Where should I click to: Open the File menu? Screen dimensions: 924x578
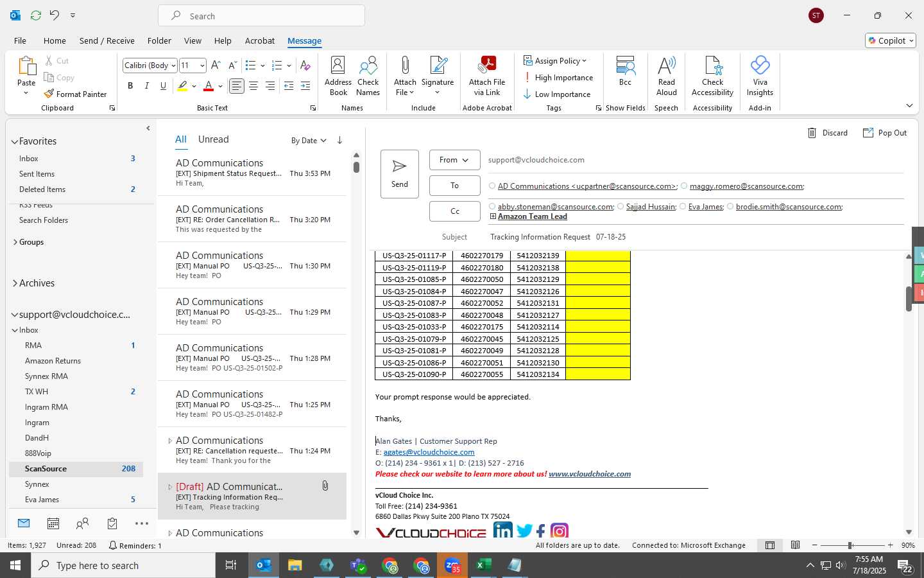21,40
